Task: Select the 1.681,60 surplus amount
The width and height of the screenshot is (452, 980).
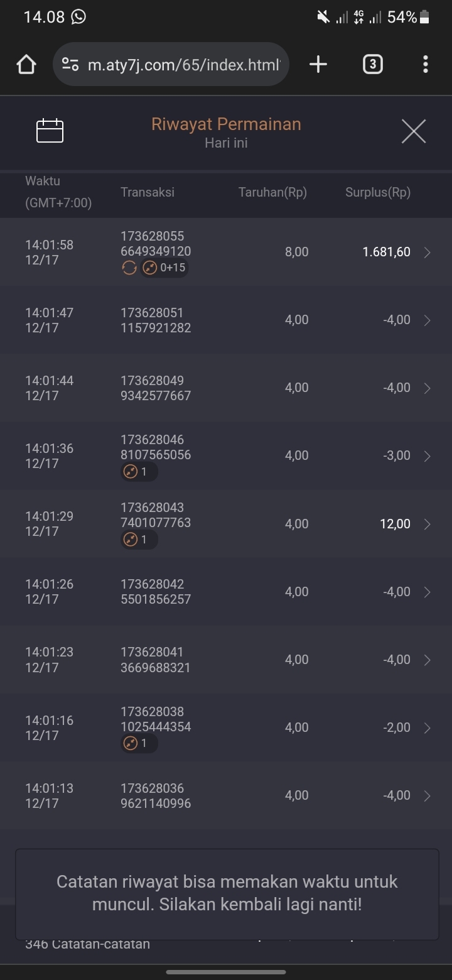Action: coord(386,252)
